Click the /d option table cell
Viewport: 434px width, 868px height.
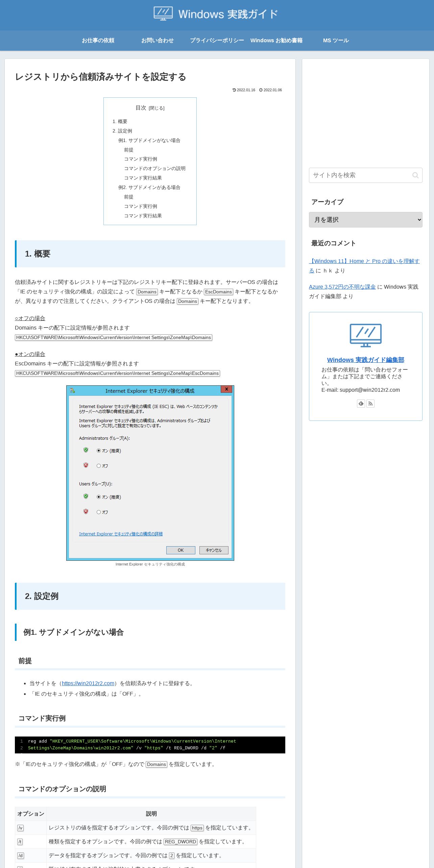point(30,855)
